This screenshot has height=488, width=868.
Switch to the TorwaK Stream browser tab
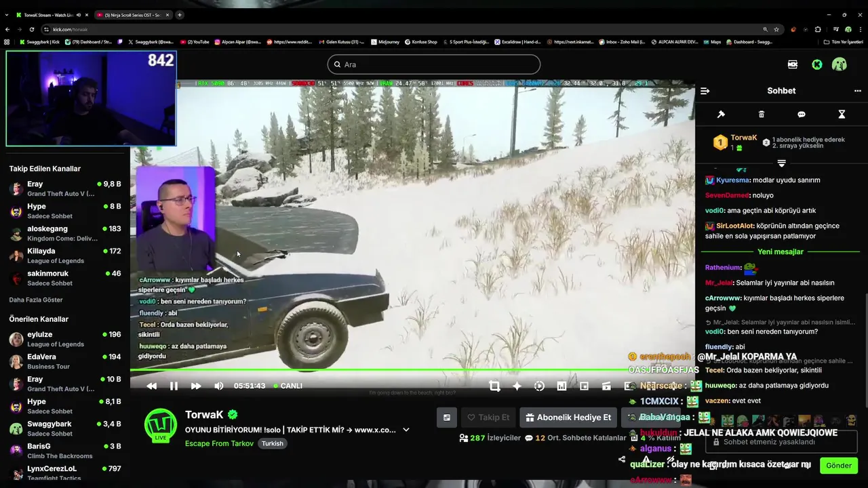pyautogui.click(x=52, y=15)
